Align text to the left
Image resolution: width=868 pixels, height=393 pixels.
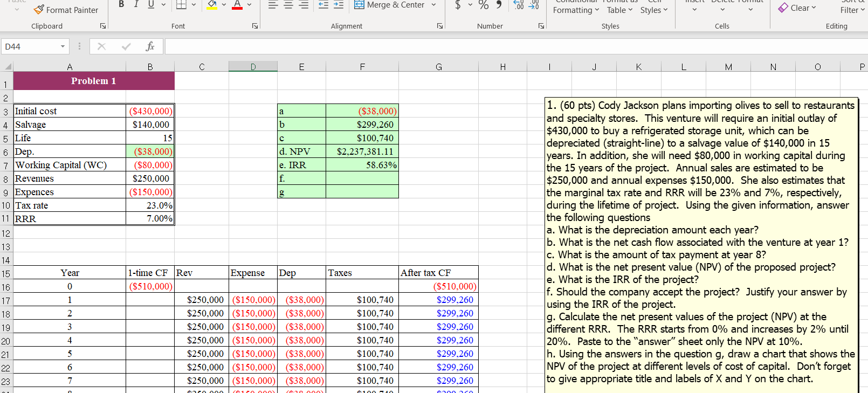(273, 4)
